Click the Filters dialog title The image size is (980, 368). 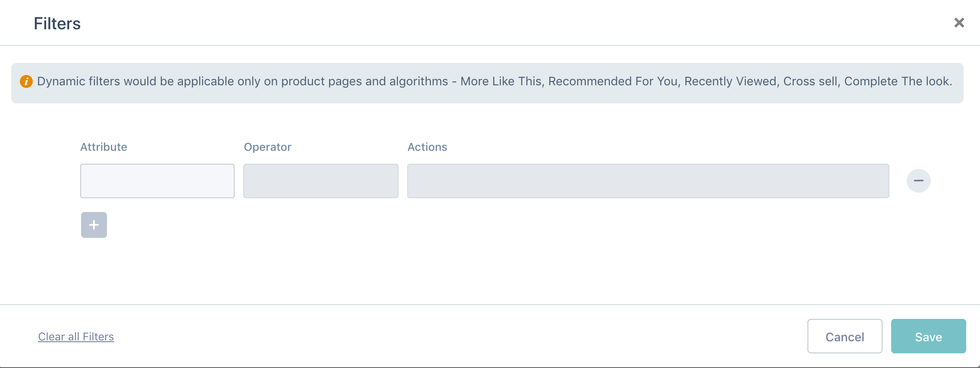click(57, 24)
